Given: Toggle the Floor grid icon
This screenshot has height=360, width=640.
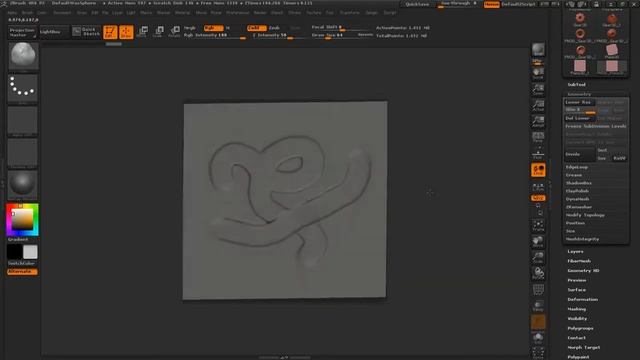Looking at the screenshot, I should point(538,154).
